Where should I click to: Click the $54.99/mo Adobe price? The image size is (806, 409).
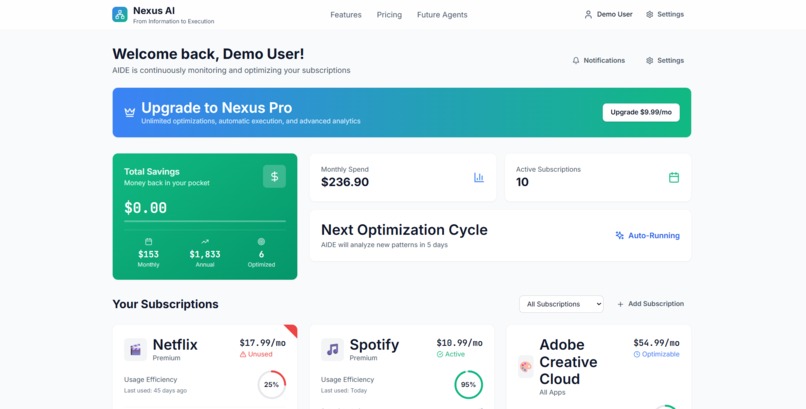coord(656,343)
